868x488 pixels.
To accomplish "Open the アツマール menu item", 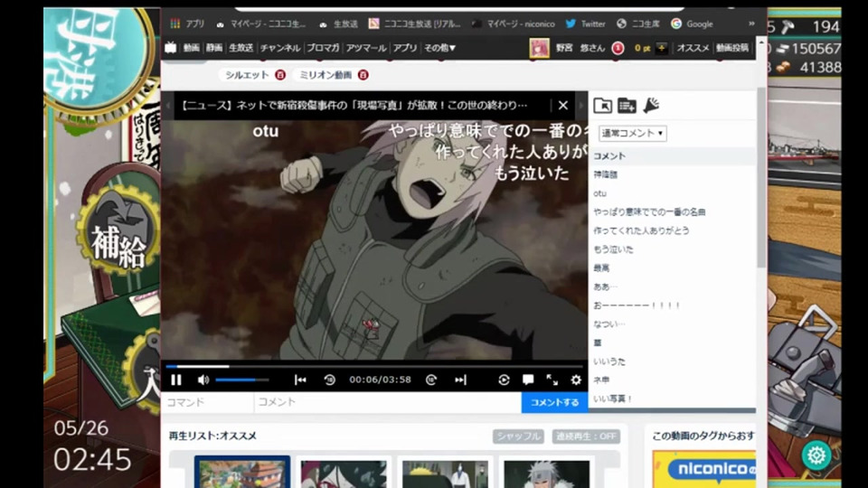I will pos(366,48).
